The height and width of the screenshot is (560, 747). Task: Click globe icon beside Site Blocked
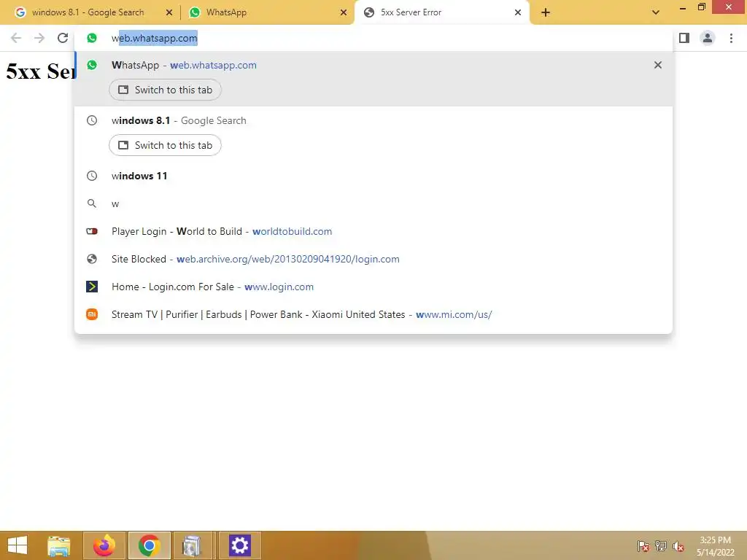(92, 259)
